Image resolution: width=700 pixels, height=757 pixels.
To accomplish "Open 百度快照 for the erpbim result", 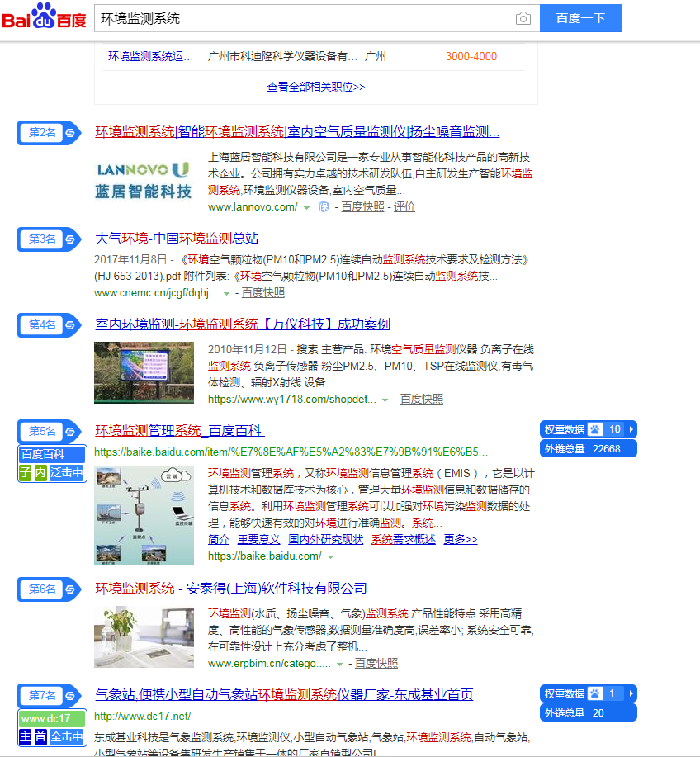I will 376,664.
